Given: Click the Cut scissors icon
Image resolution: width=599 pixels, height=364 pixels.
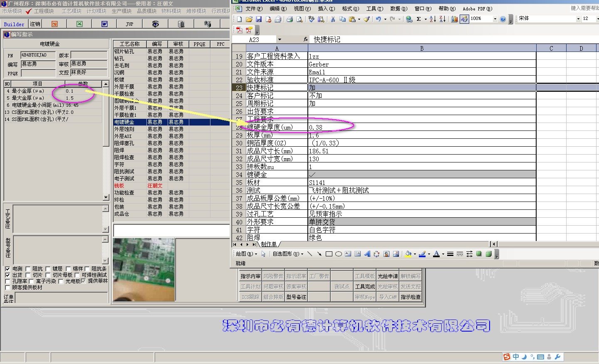Looking at the screenshot, I should click(x=333, y=19).
